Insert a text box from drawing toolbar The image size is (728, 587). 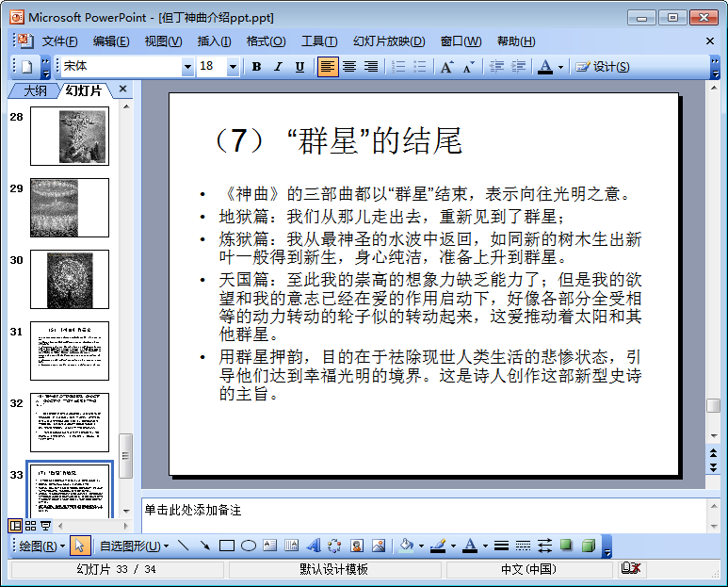270,546
